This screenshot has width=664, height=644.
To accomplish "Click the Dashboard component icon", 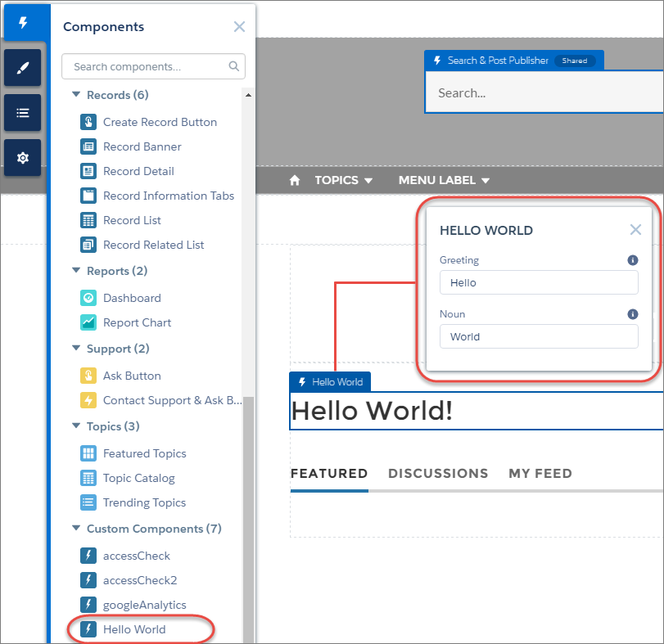I will pyautogui.click(x=88, y=298).
